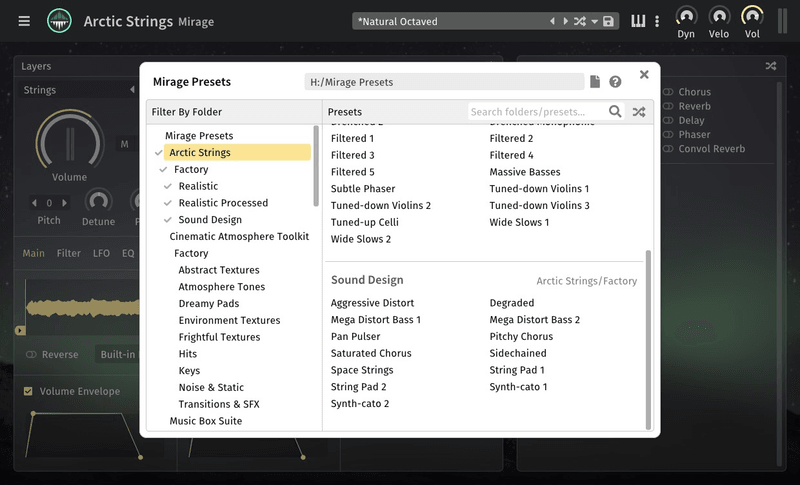Toggle the Chorus effect switch

[668, 92]
